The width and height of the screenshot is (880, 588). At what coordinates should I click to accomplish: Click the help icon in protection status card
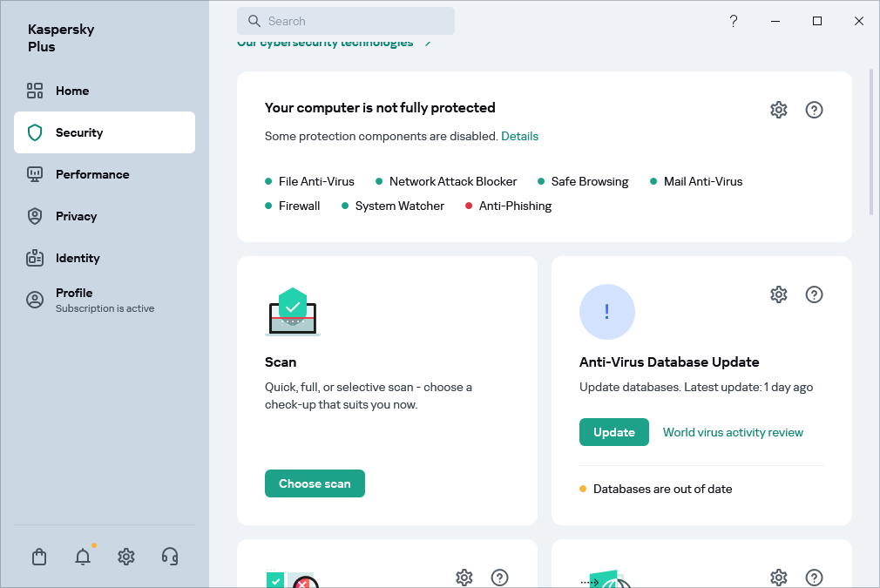tap(814, 110)
